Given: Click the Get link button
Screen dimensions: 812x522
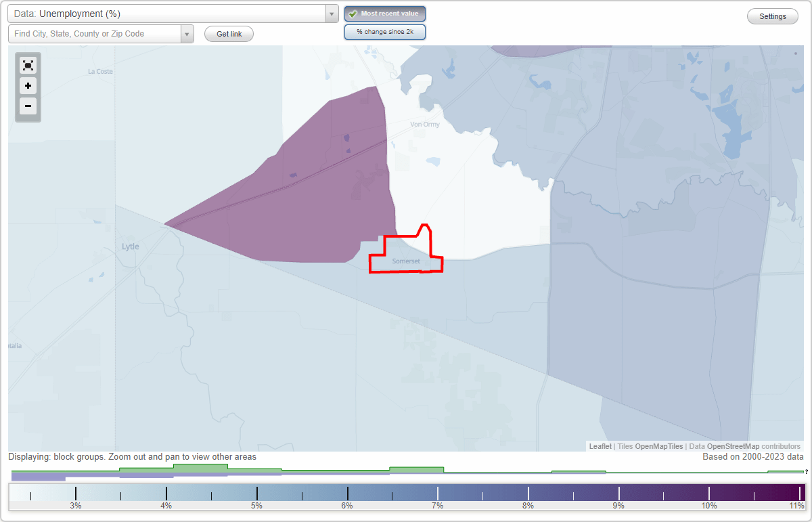Looking at the screenshot, I should coord(229,34).
